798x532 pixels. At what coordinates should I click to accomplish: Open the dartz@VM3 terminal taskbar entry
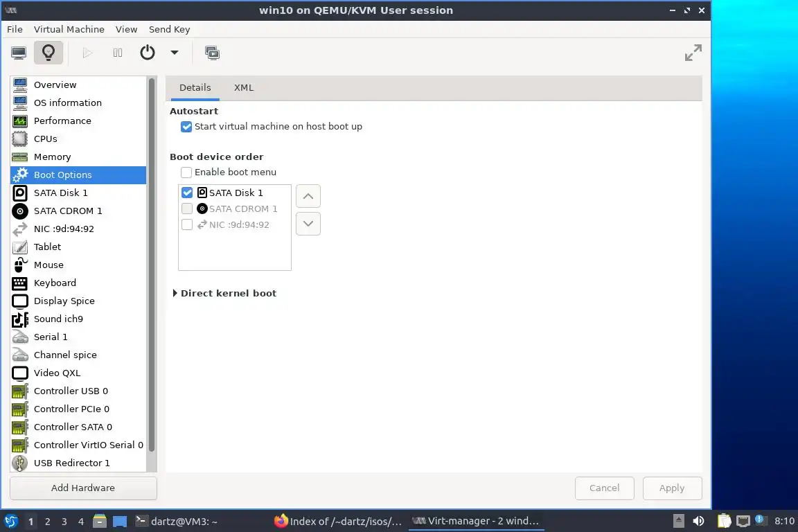[x=177, y=522]
